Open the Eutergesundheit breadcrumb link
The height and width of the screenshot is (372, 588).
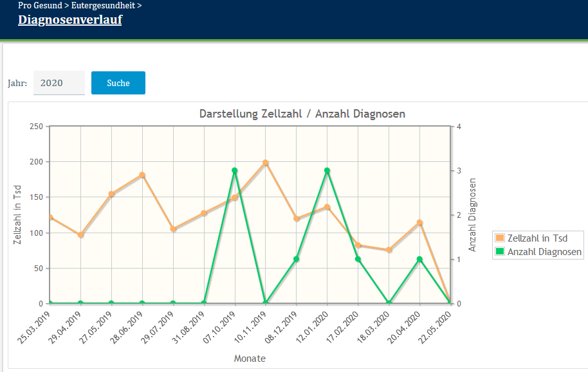pyautogui.click(x=104, y=5)
